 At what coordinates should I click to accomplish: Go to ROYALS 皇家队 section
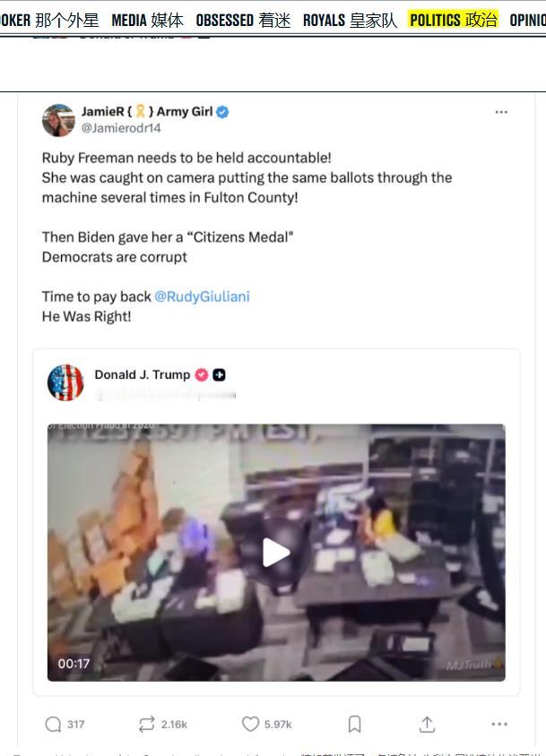tap(350, 20)
